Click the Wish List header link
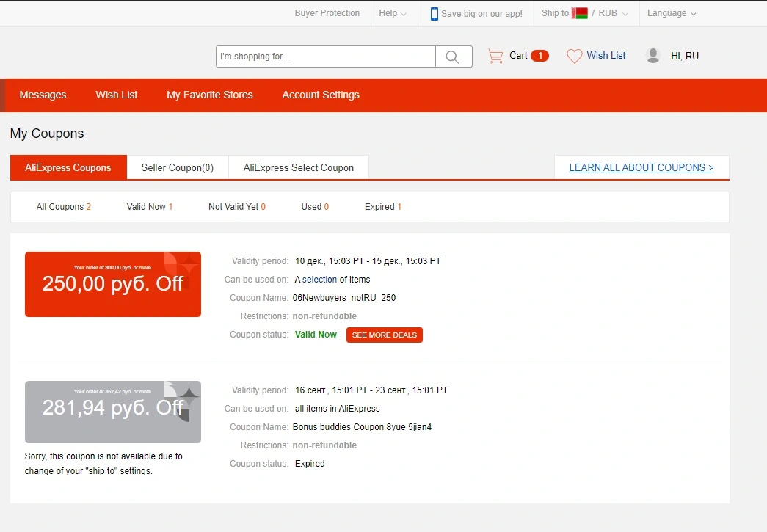Screen dimensions: 767x532 tap(606, 56)
